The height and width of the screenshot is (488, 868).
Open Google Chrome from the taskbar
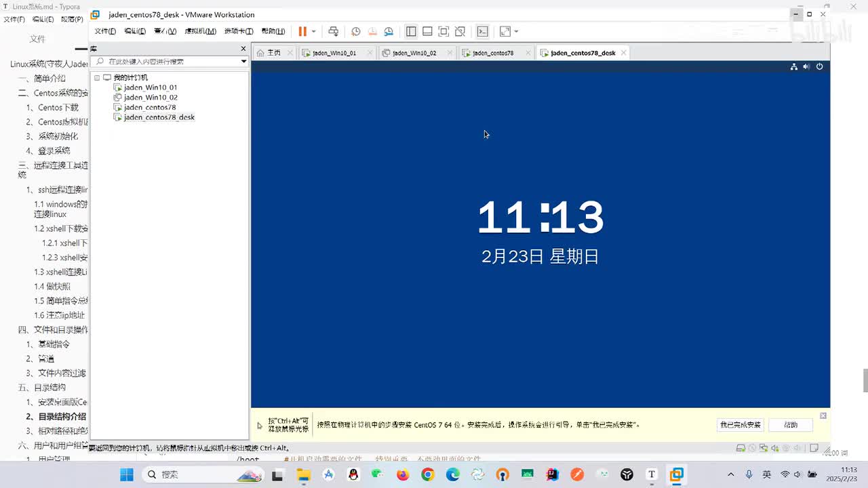point(427,474)
